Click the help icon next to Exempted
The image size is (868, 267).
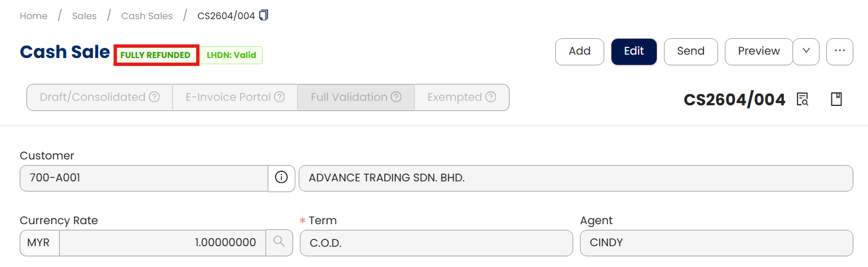tap(491, 97)
